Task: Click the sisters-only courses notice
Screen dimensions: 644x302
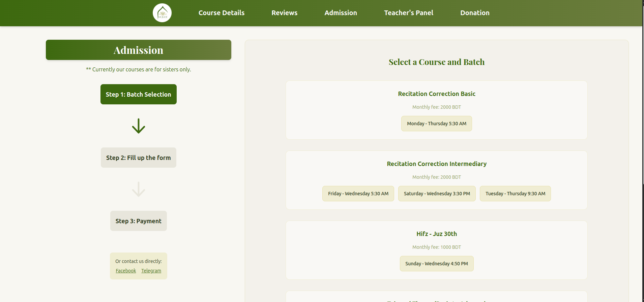Action: point(139,69)
